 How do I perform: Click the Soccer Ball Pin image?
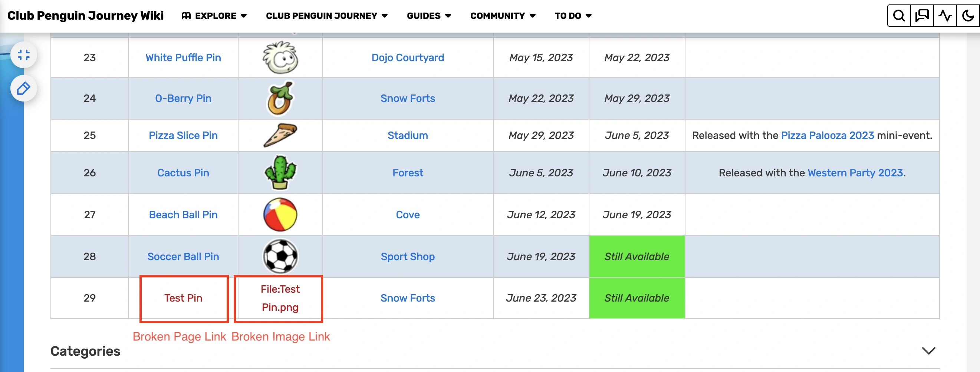[x=280, y=256]
